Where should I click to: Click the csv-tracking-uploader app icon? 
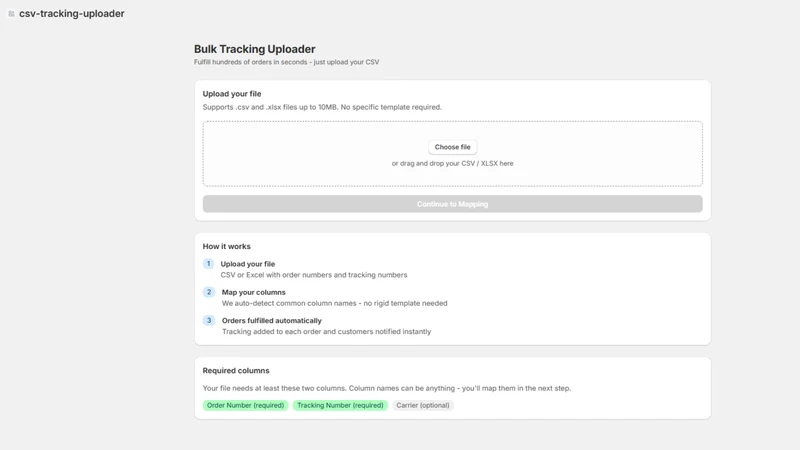[11, 14]
